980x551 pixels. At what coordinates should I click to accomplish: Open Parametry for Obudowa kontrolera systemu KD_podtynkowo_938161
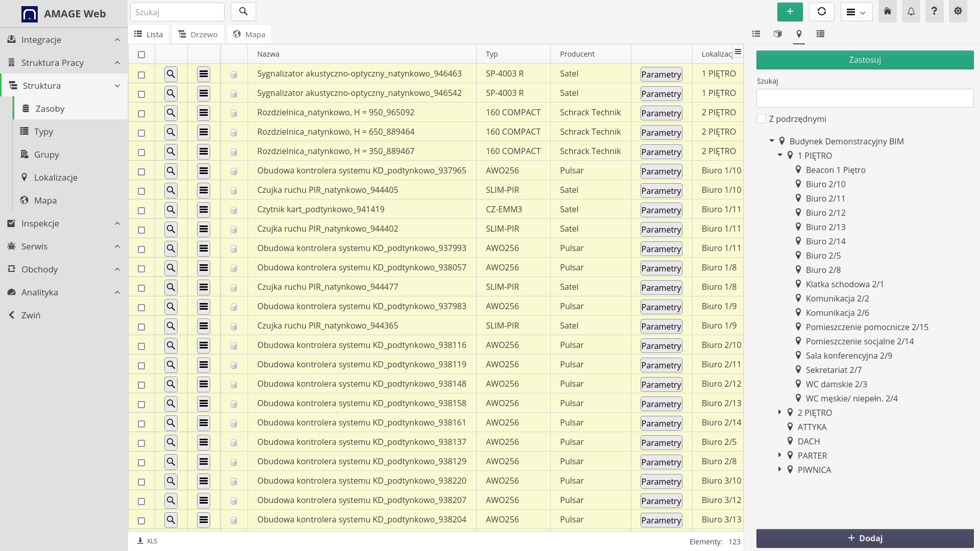click(661, 423)
